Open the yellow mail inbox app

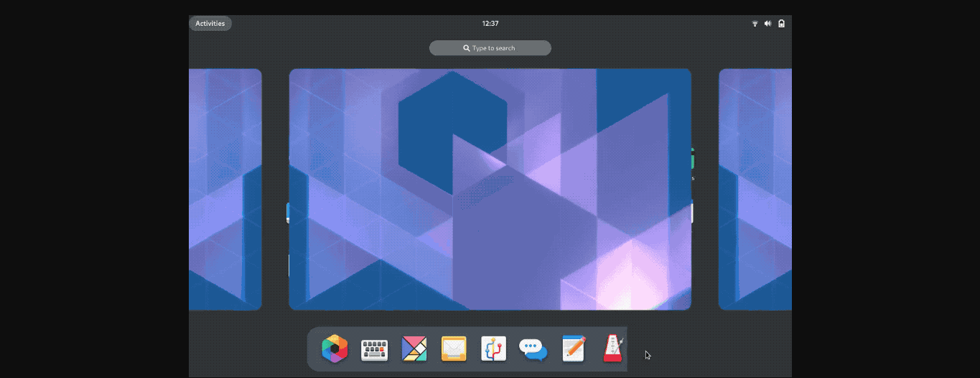tap(454, 349)
